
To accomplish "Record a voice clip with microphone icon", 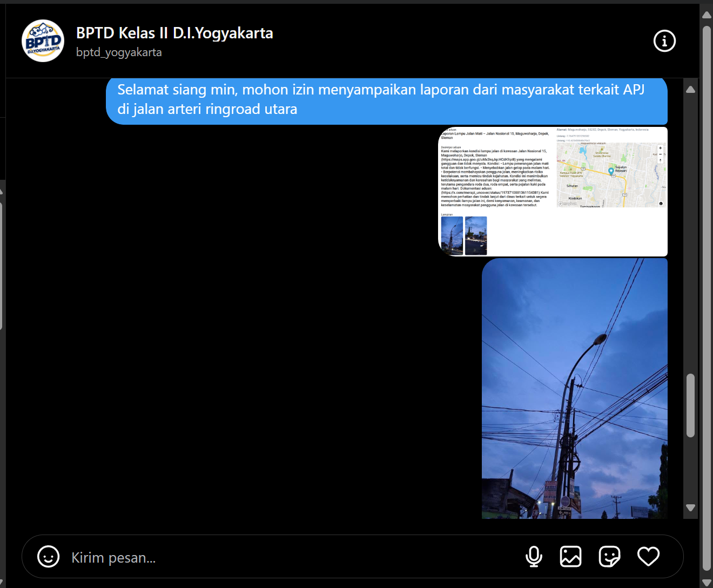I will pos(534,557).
